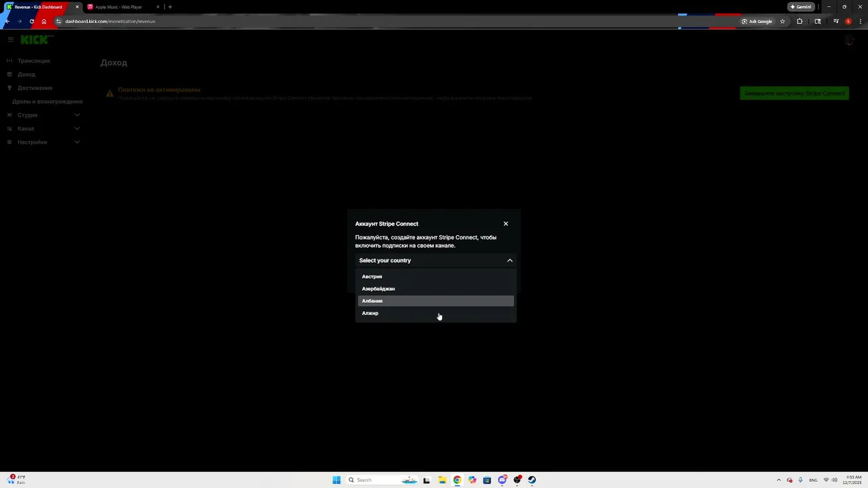The height and width of the screenshot is (488, 868).
Task: Open the Windows Start menu
Action: (x=336, y=480)
